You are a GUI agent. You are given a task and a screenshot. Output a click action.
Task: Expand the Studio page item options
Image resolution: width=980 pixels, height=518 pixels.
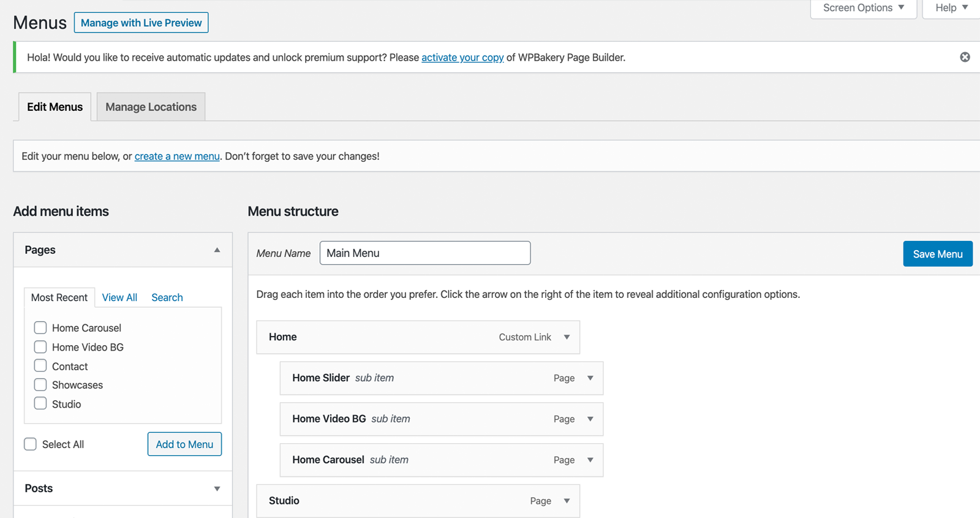point(567,501)
